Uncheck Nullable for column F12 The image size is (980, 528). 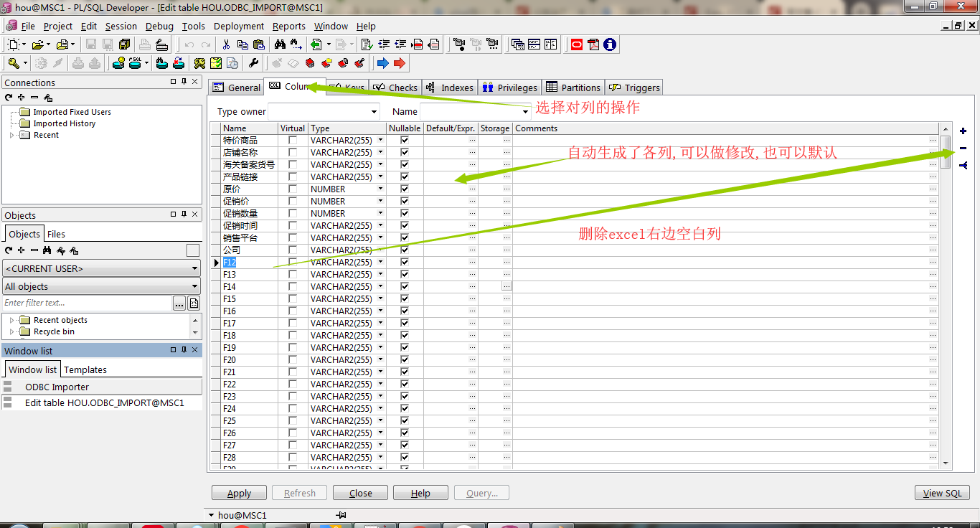pos(404,262)
